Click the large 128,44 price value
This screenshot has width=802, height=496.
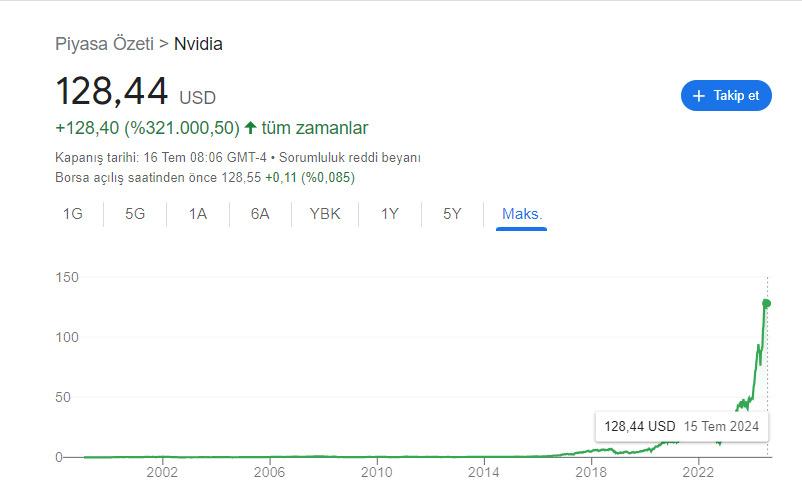[111, 92]
